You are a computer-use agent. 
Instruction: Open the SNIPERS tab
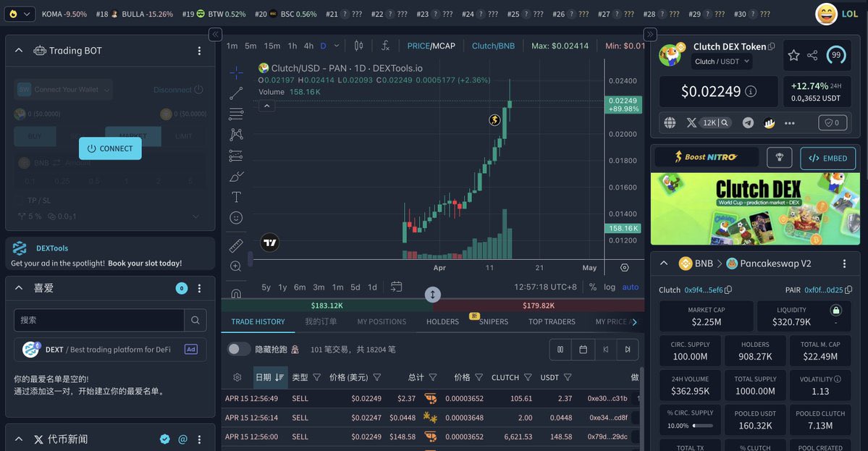pos(493,321)
